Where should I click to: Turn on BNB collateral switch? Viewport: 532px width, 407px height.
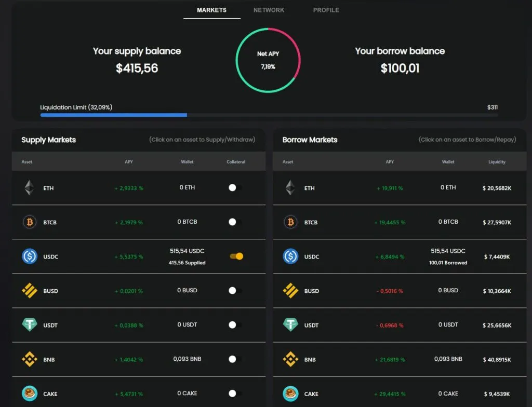point(235,359)
